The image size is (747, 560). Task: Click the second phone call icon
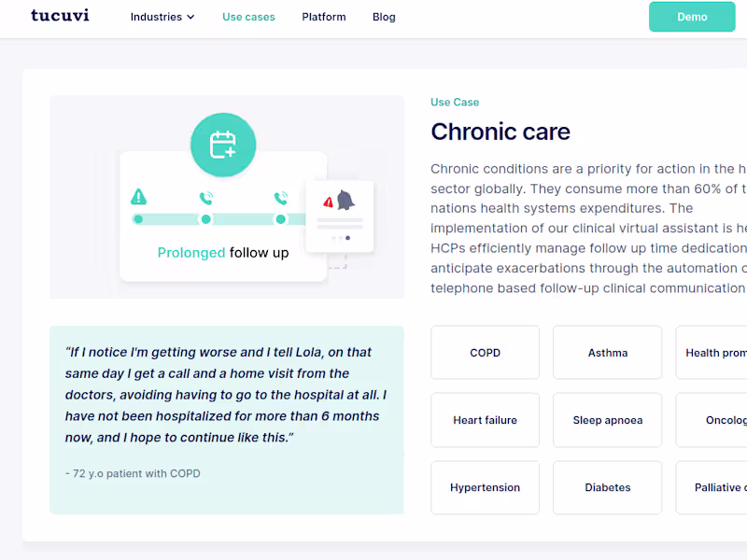[280, 198]
